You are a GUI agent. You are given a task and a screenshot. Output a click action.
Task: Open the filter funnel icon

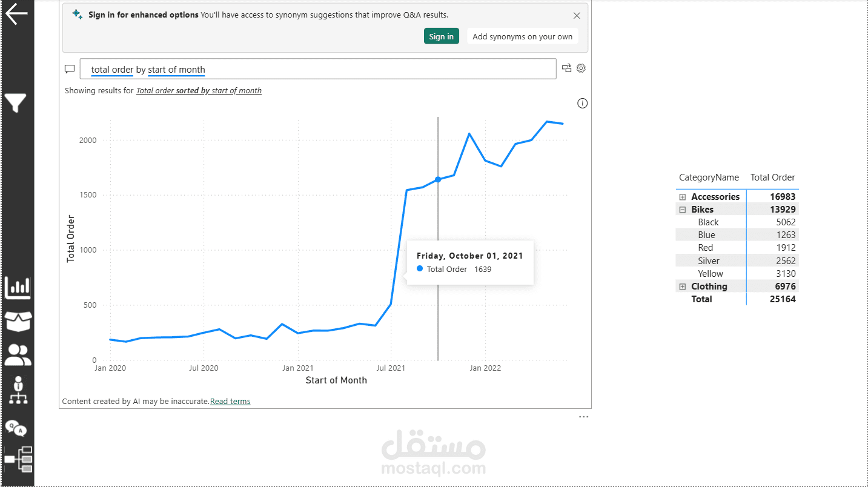16,104
